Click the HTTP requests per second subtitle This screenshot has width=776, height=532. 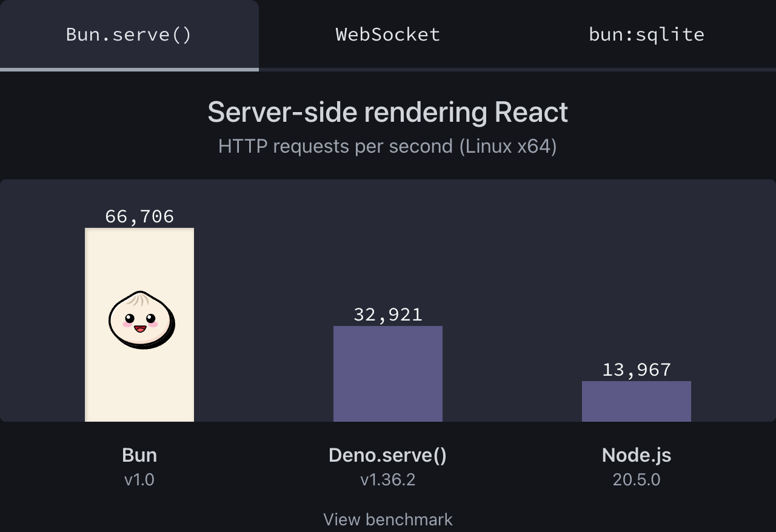(x=388, y=146)
